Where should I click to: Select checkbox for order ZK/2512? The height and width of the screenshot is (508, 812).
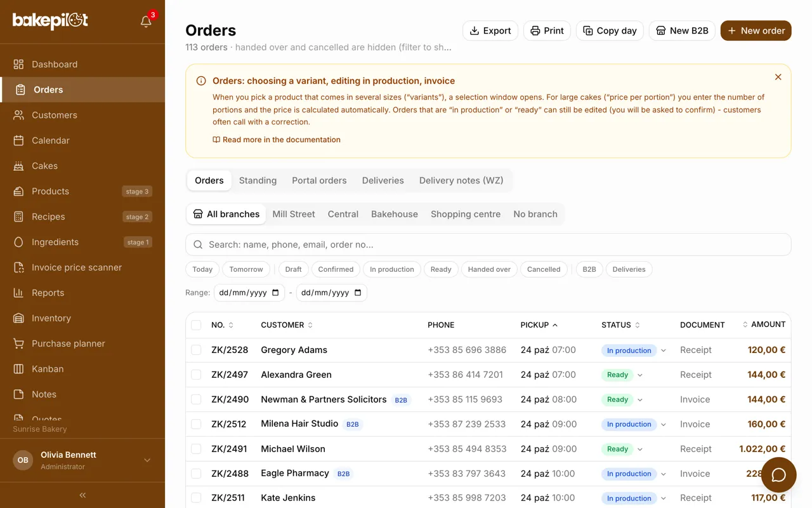coord(196,424)
